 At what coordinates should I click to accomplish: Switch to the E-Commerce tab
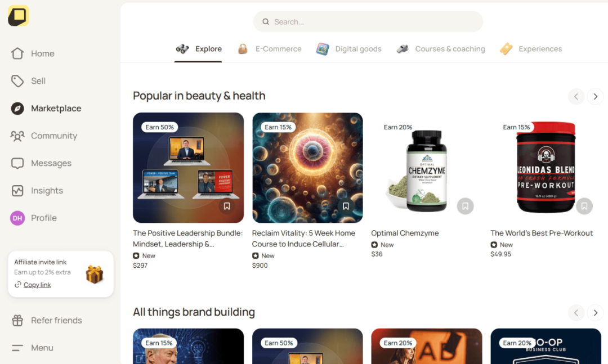point(270,49)
